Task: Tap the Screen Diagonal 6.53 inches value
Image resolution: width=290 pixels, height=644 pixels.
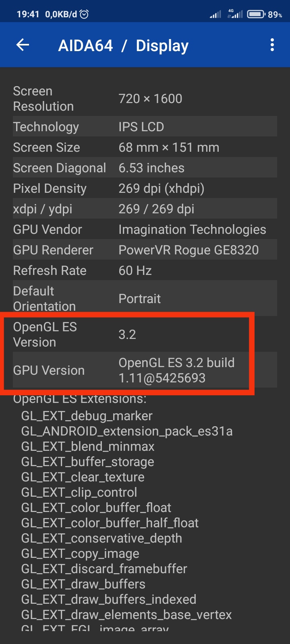Action: tap(151, 168)
